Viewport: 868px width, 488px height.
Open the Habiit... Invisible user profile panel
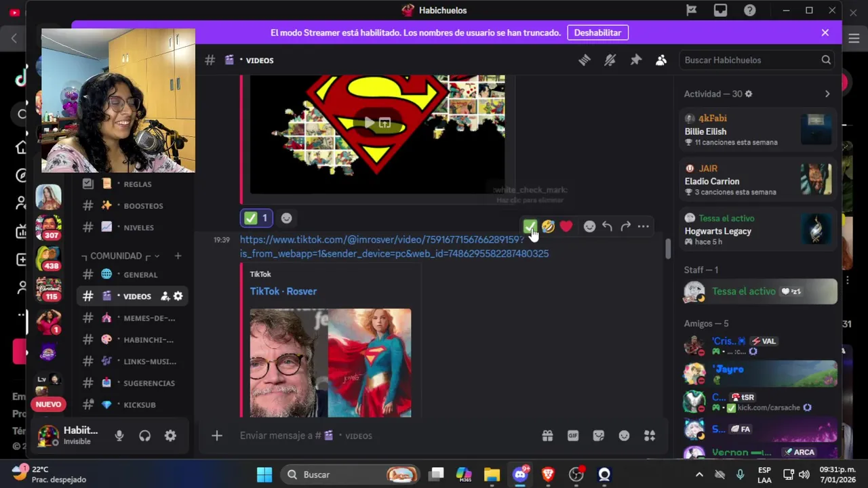click(x=69, y=435)
